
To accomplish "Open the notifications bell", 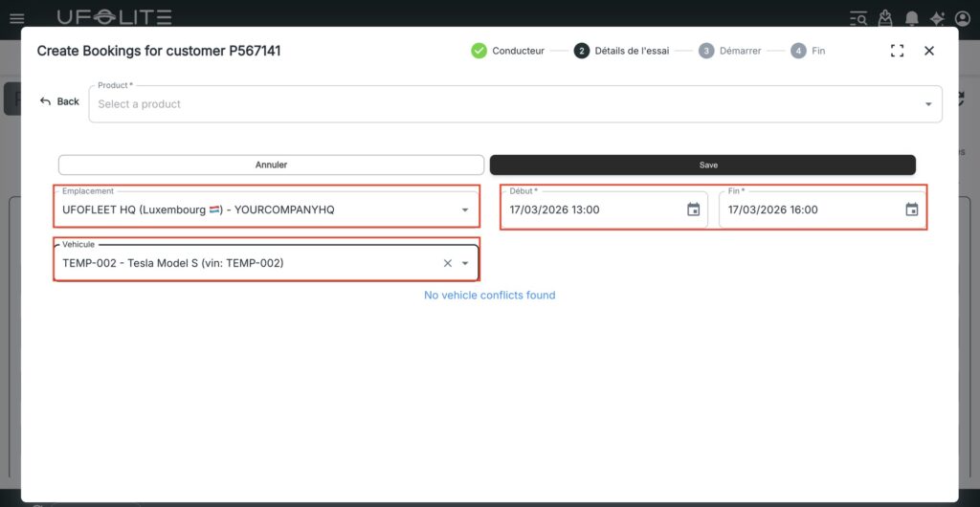I will point(911,18).
